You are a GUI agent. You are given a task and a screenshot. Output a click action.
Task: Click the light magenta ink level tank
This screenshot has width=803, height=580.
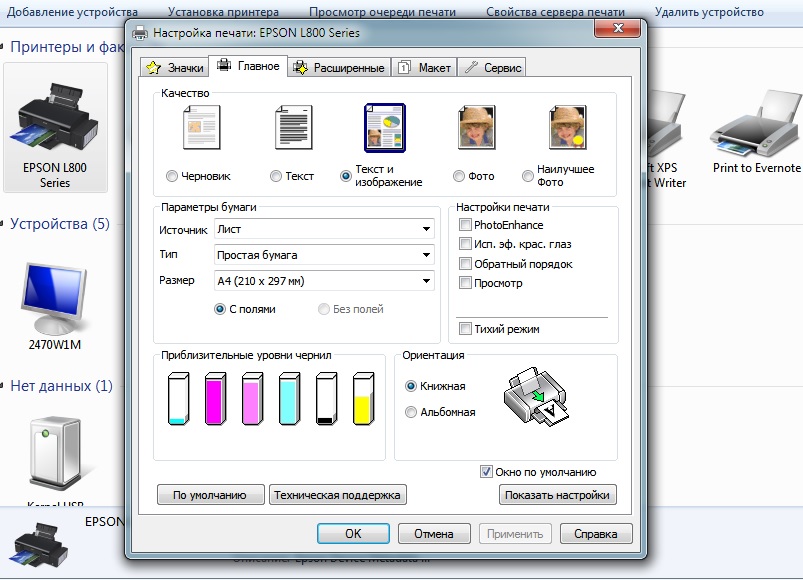point(252,399)
